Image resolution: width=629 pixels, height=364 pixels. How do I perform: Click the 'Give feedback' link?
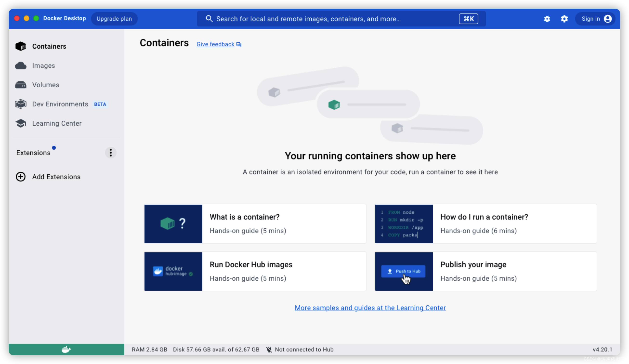[219, 44]
